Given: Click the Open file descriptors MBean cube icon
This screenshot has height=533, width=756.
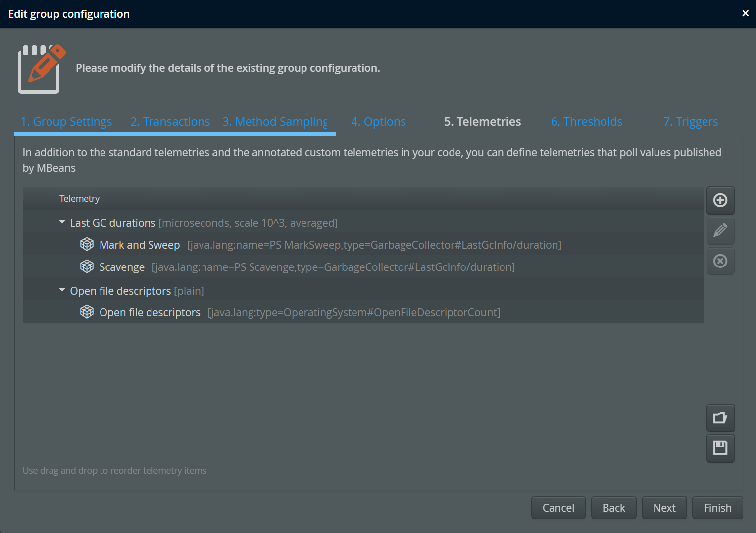Looking at the screenshot, I should click(87, 312).
